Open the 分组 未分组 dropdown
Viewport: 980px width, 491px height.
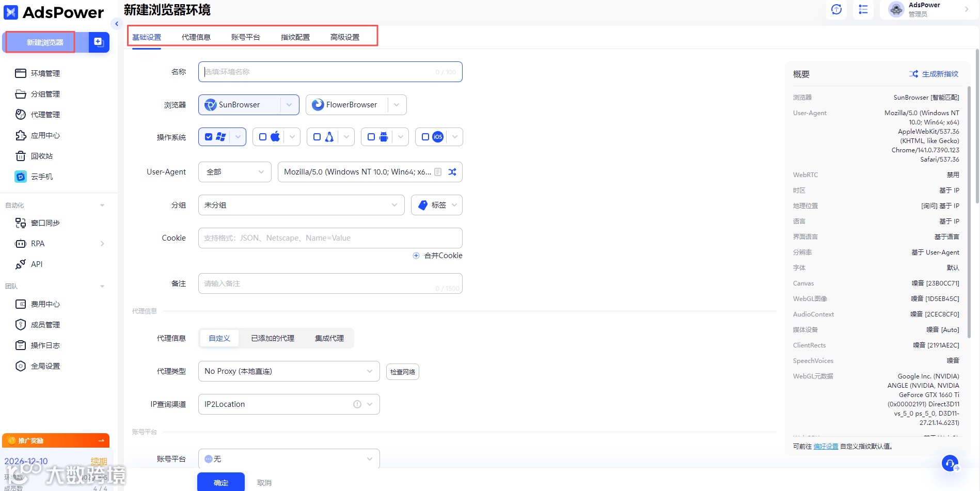click(x=302, y=205)
